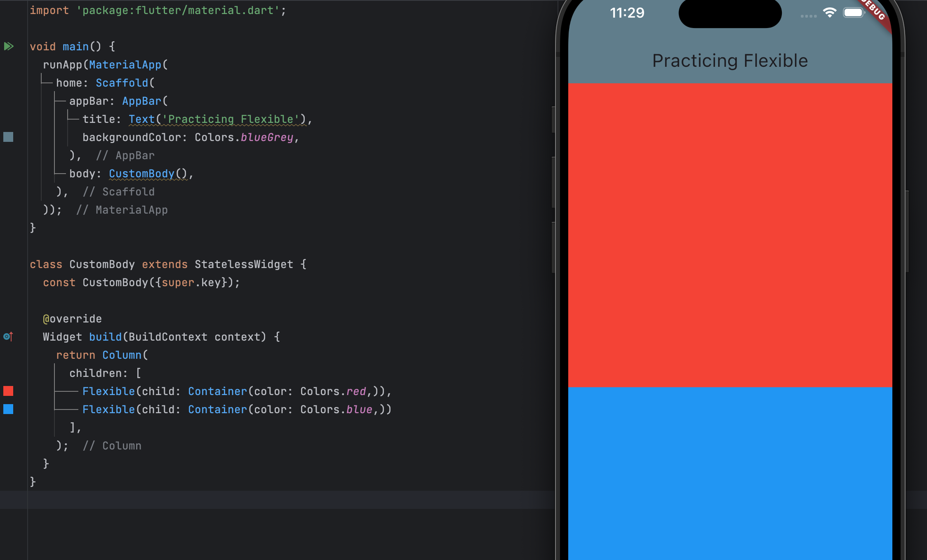927x560 pixels.
Task: Click the CustomBody() reference in body line
Action: tap(141, 174)
